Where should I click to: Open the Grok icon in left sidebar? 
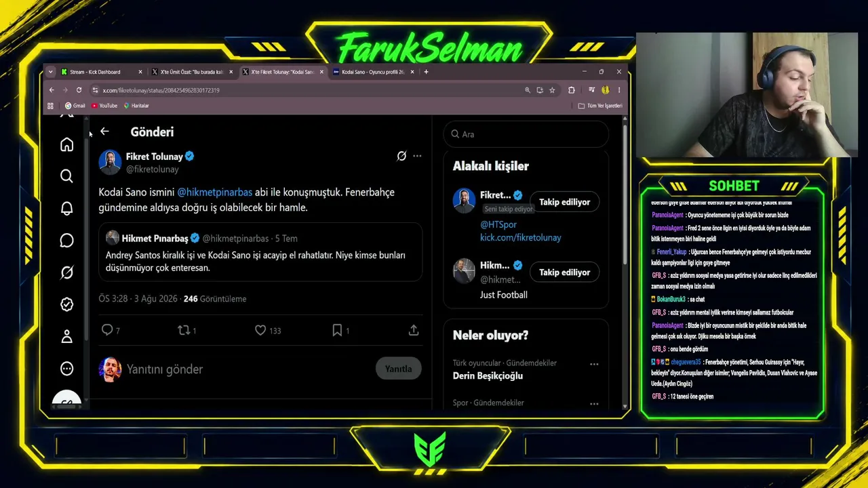click(66, 272)
